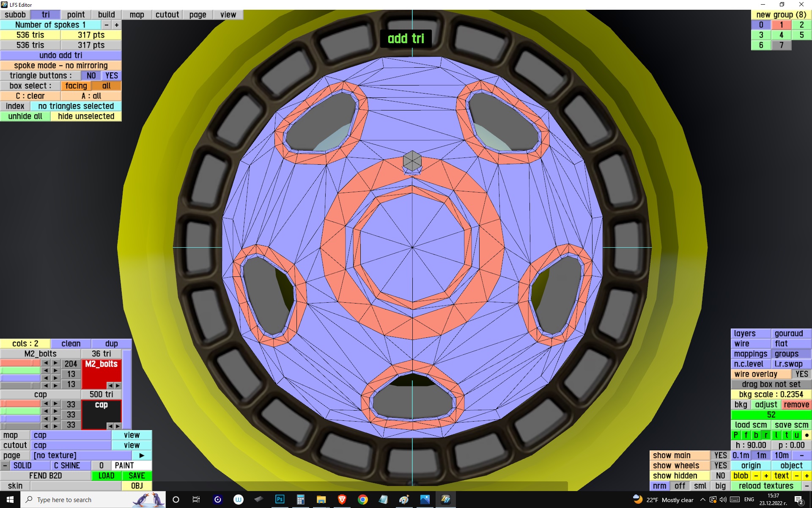Decrease number of spokes with minus button
This screenshot has height=508, width=812.
coord(107,25)
